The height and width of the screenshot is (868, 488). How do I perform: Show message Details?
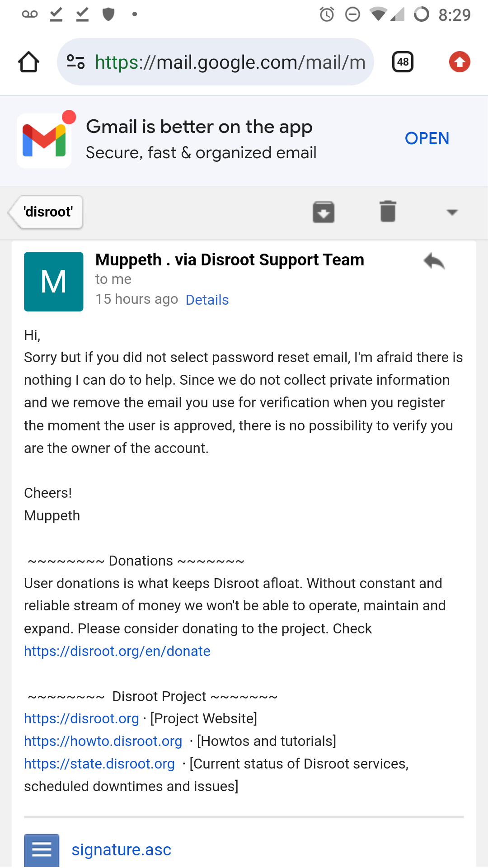pos(207,300)
